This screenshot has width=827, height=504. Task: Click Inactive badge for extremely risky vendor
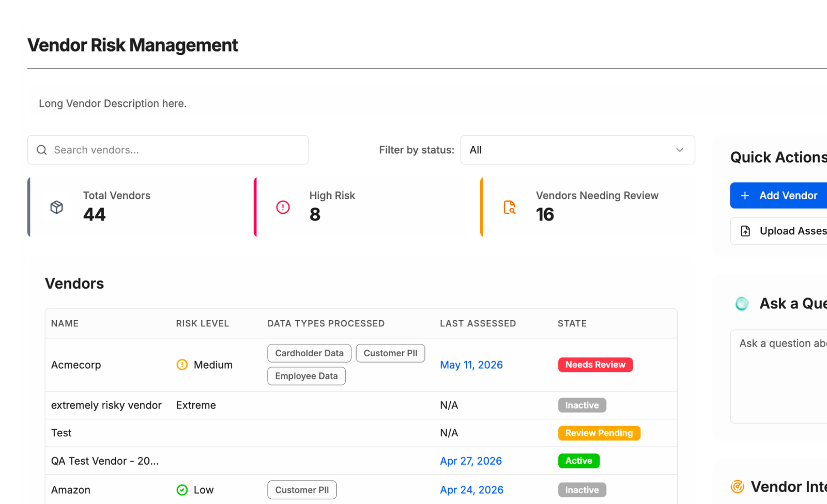(x=582, y=405)
